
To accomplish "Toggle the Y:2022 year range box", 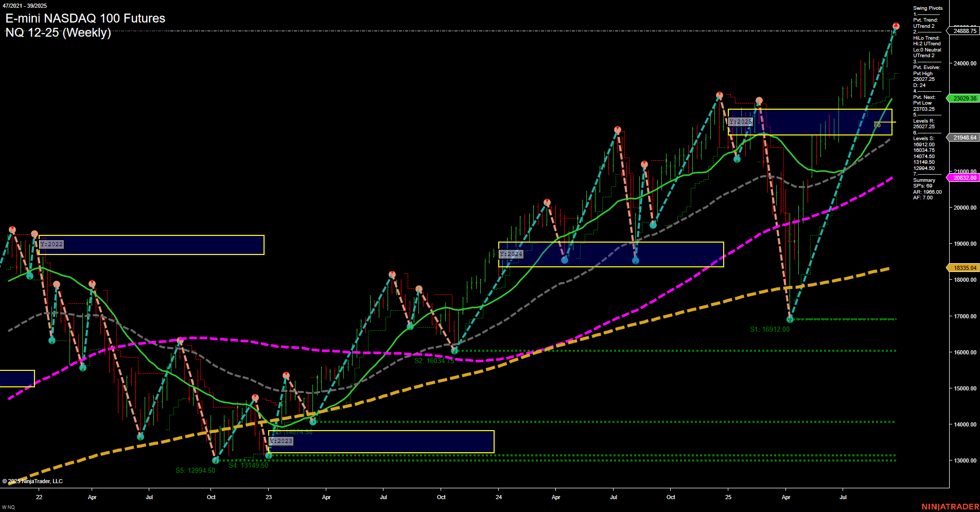I will click(x=51, y=244).
